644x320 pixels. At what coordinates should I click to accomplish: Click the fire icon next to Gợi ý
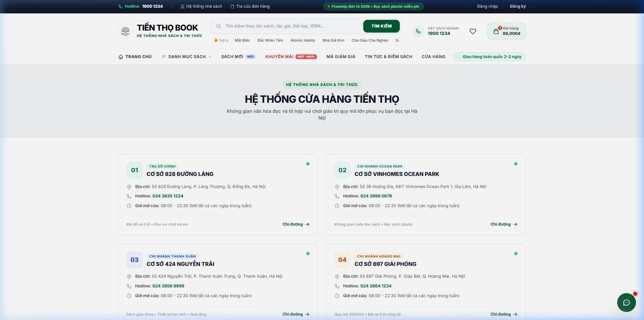[x=216, y=40]
